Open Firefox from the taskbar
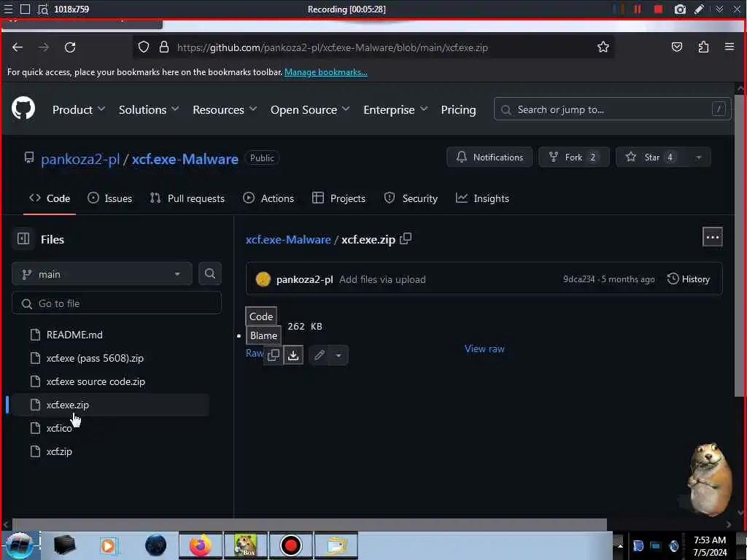747x560 pixels. click(x=201, y=545)
